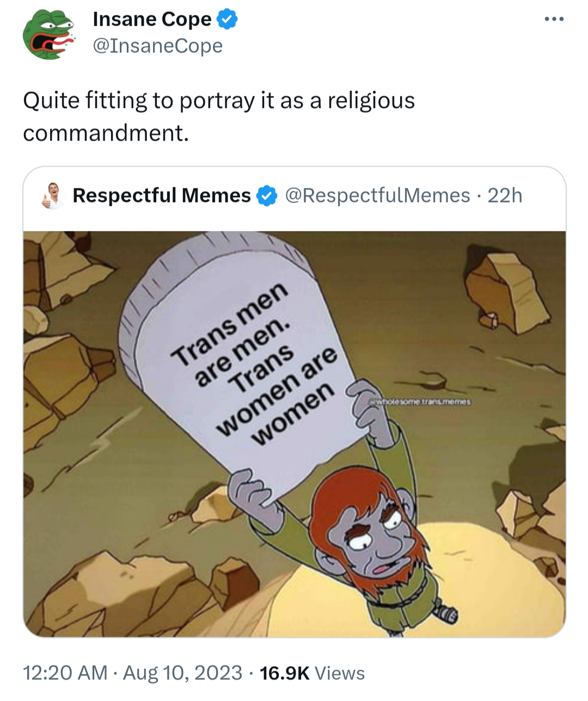Open the Respectful Memes small avatar

tap(53, 196)
